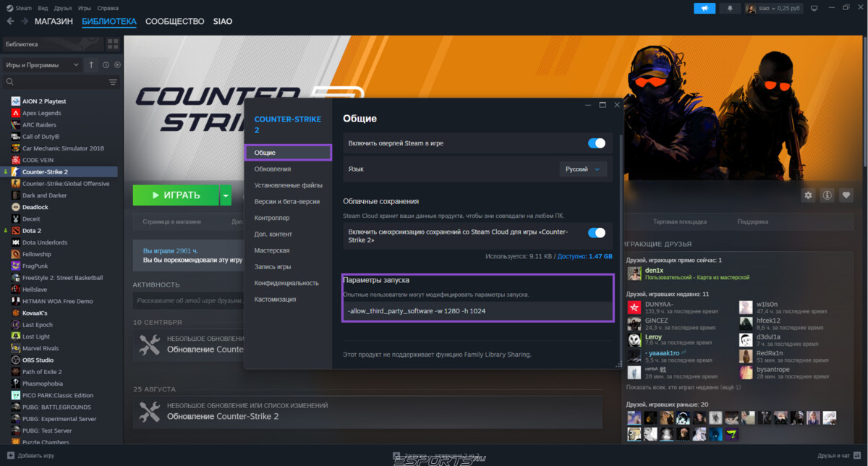Select Counter-Strike:Global Offensive in library

66,184
